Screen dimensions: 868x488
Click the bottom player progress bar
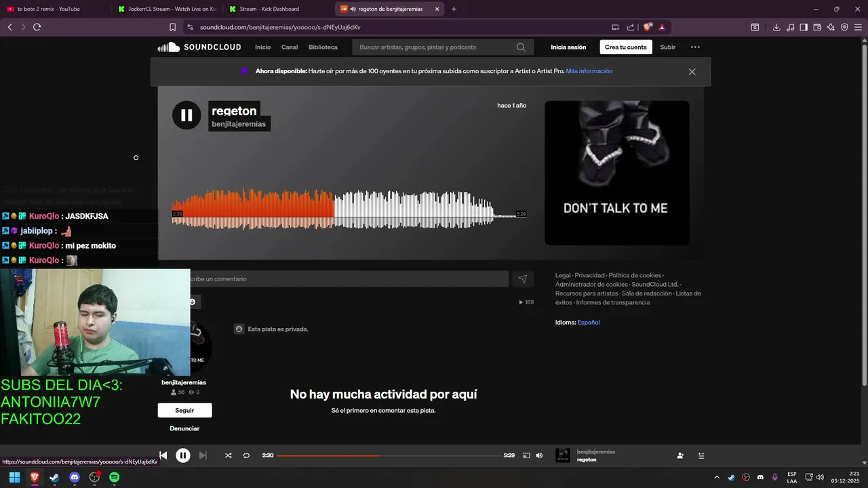click(x=388, y=455)
